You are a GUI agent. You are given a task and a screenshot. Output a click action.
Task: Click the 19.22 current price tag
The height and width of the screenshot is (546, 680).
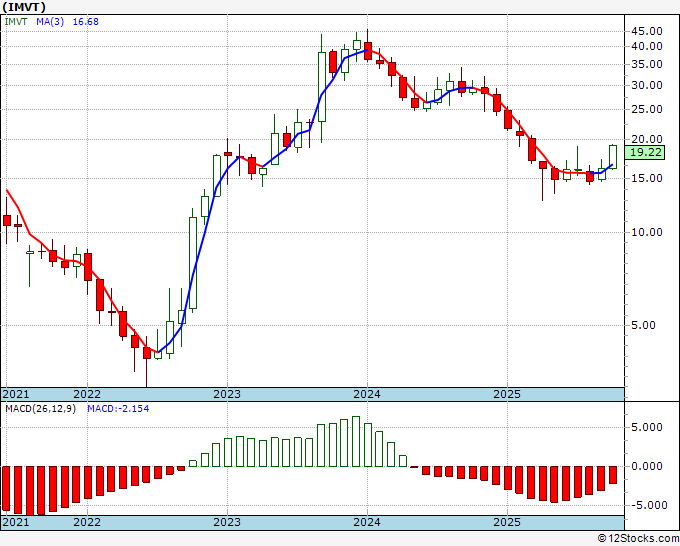645,153
